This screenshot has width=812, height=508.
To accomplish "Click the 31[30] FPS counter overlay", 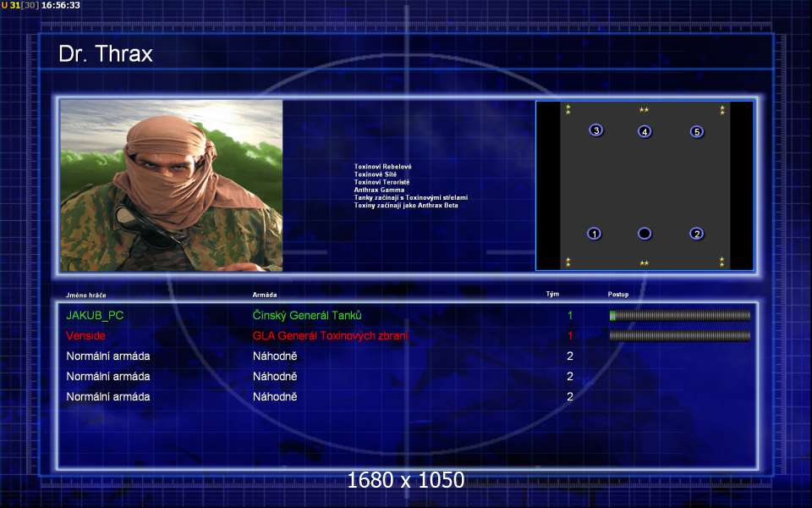I will (x=25, y=5).
